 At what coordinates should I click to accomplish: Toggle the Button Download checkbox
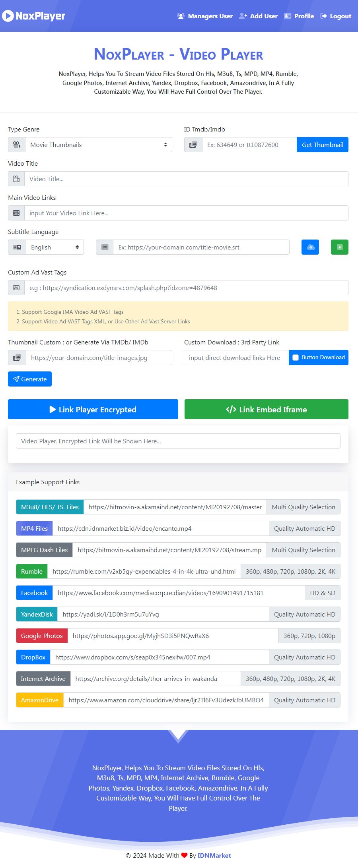pos(296,358)
